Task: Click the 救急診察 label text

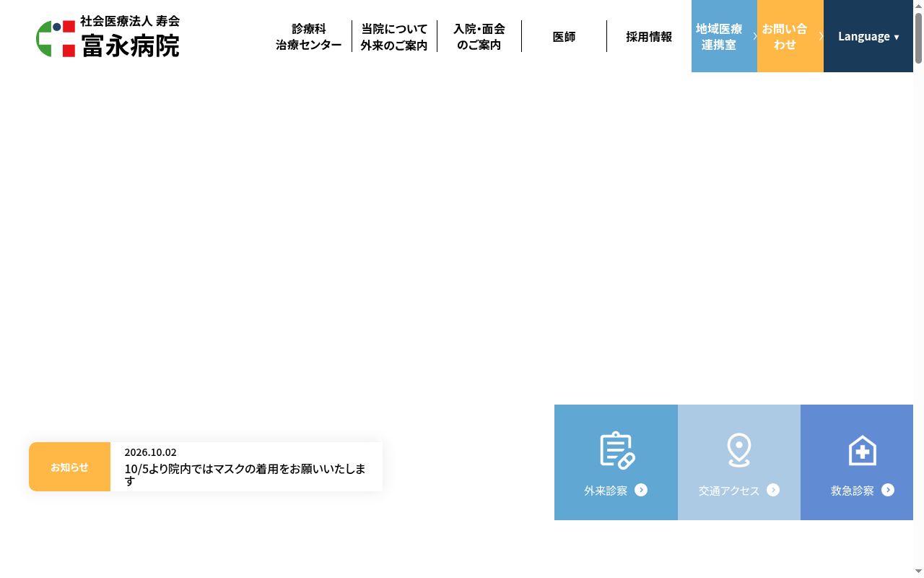Action: tap(853, 491)
